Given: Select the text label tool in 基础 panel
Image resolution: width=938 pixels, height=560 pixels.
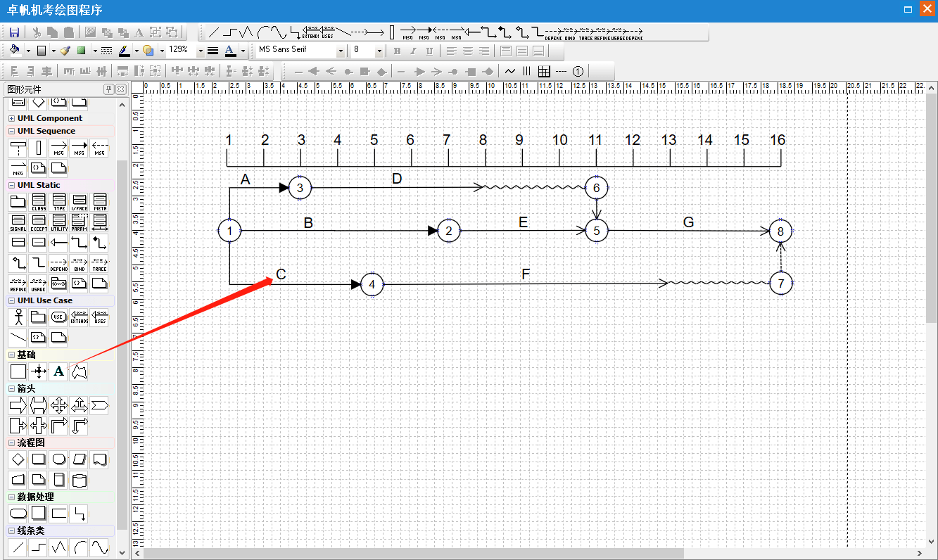Looking at the screenshot, I should point(59,371).
